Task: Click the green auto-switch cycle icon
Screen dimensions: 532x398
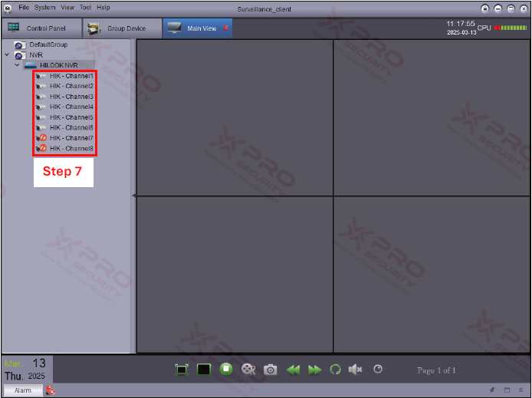Action: tap(335, 370)
